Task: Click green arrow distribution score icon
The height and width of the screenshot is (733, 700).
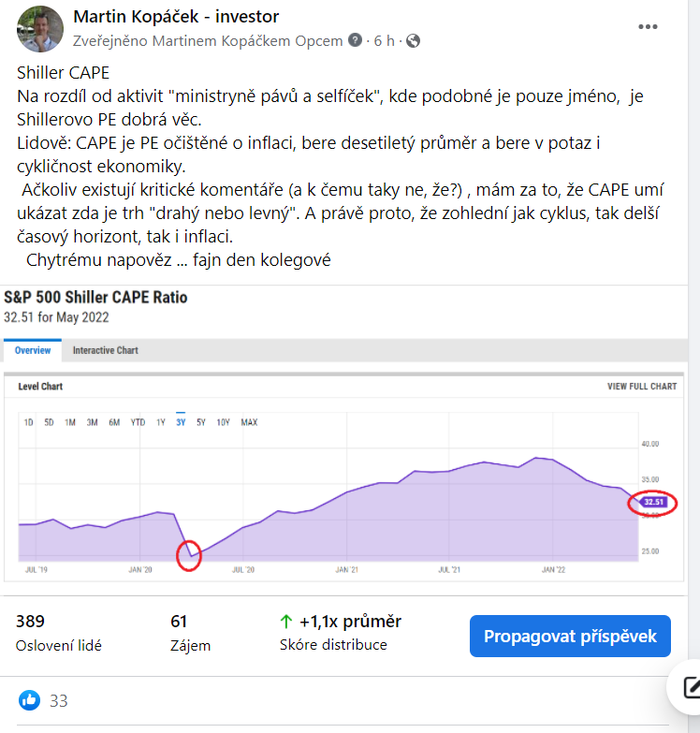Action: [286, 622]
